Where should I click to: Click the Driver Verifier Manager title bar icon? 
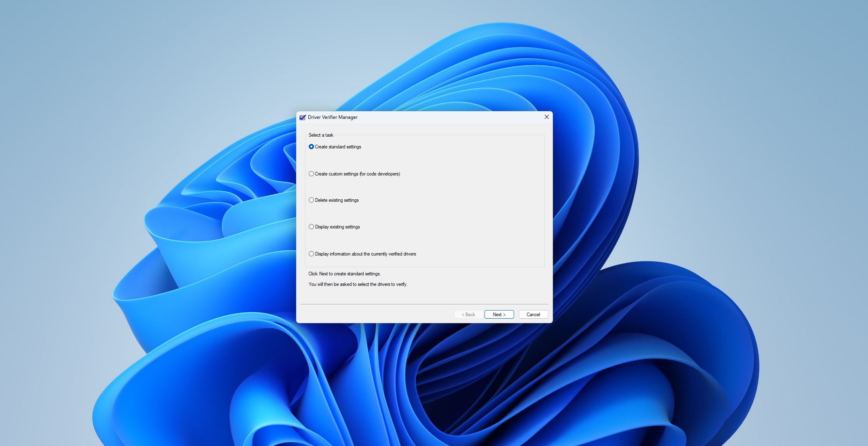click(x=302, y=117)
